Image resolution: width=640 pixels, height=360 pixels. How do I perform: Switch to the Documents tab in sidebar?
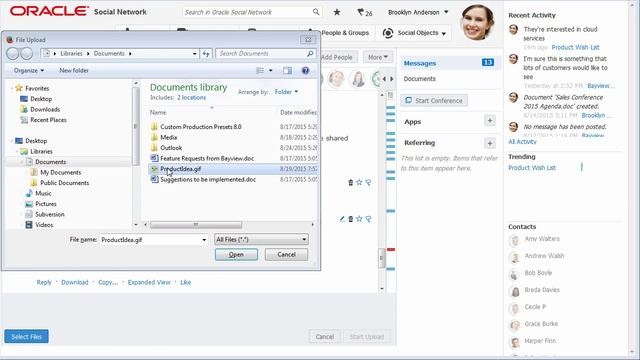(420, 79)
